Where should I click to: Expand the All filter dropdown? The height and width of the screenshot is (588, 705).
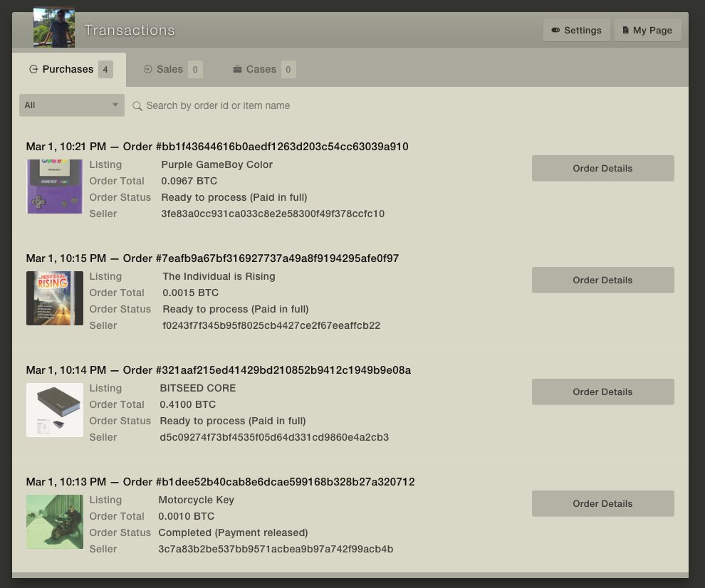tap(71, 105)
